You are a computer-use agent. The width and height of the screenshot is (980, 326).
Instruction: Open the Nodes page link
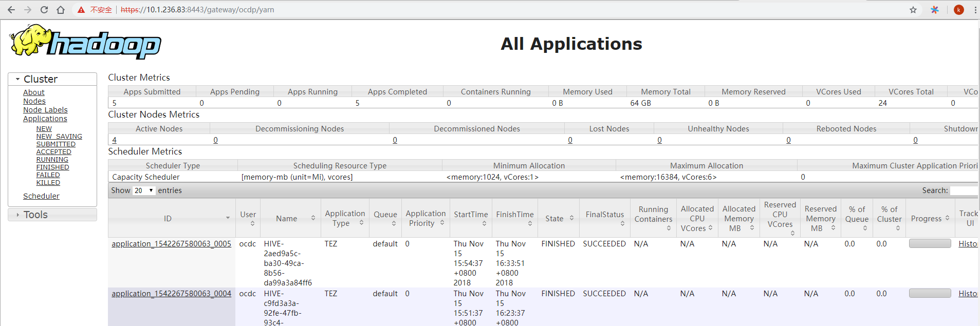pyautogui.click(x=34, y=101)
